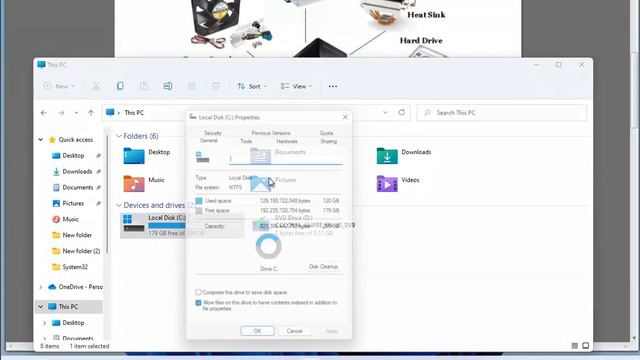This screenshot has width=640, height=360.
Task: Click the Copy icon in toolbar
Action: (120, 86)
